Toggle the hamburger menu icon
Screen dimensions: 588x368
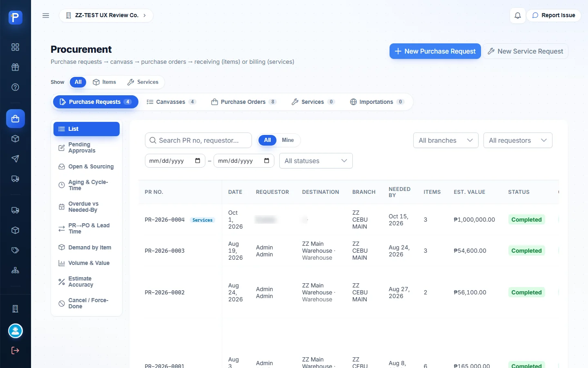(x=46, y=16)
